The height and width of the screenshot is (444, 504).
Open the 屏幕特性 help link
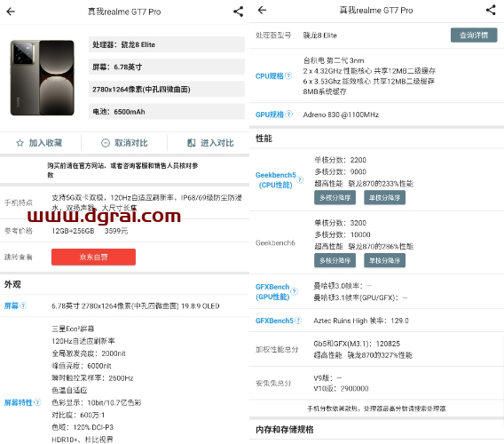tap(19, 402)
